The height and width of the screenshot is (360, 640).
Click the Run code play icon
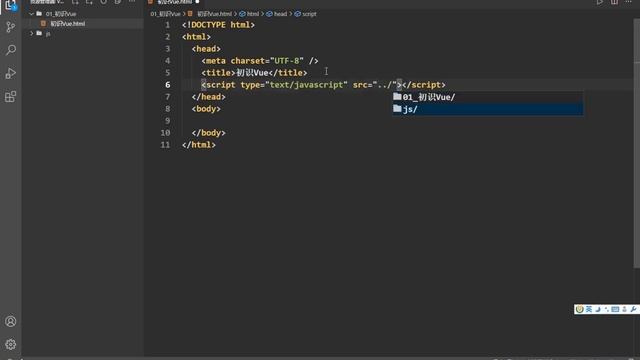coord(600,2)
